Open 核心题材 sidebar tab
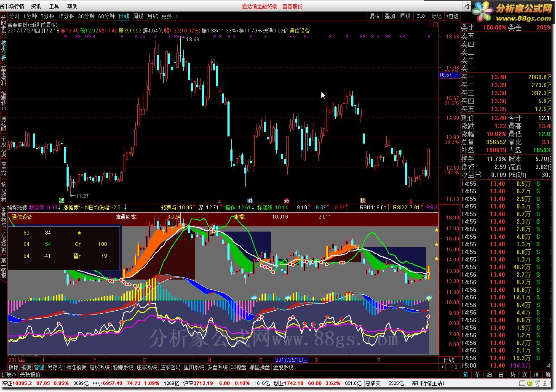This screenshot has width=556, height=392. pyautogui.click(x=3, y=192)
